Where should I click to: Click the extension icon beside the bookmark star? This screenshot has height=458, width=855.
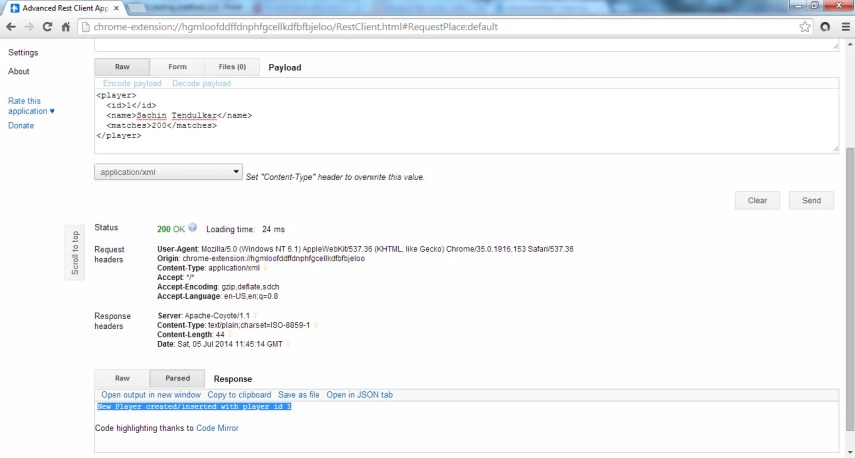coord(825,27)
